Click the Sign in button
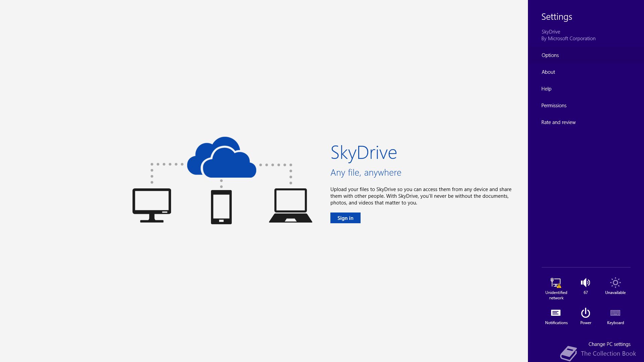644x362 pixels. tap(345, 218)
